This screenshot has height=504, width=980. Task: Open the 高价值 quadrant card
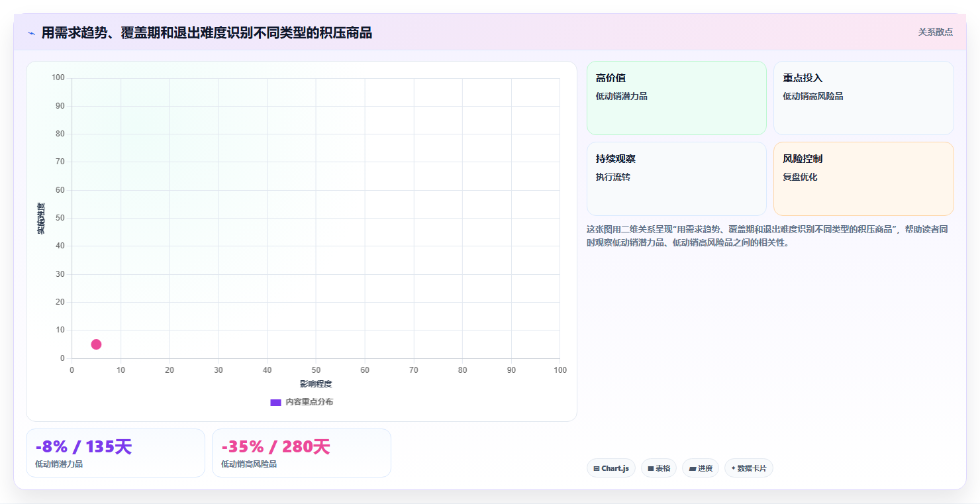coord(676,98)
